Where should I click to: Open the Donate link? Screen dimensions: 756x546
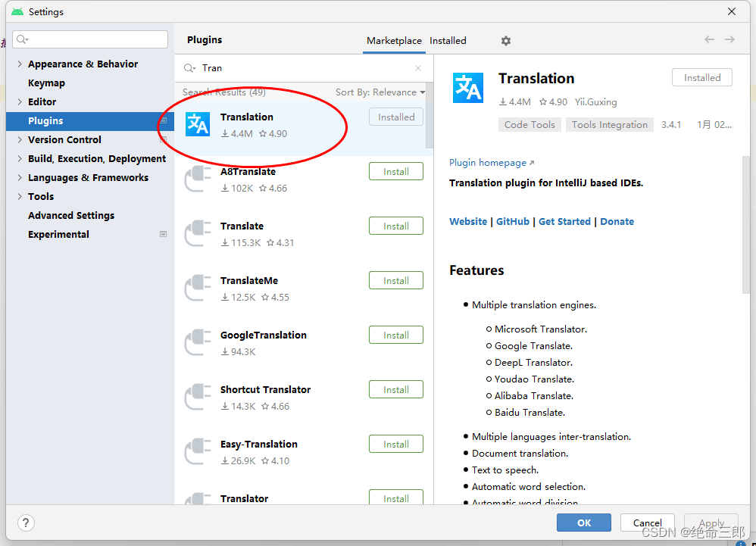[x=617, y=222]
